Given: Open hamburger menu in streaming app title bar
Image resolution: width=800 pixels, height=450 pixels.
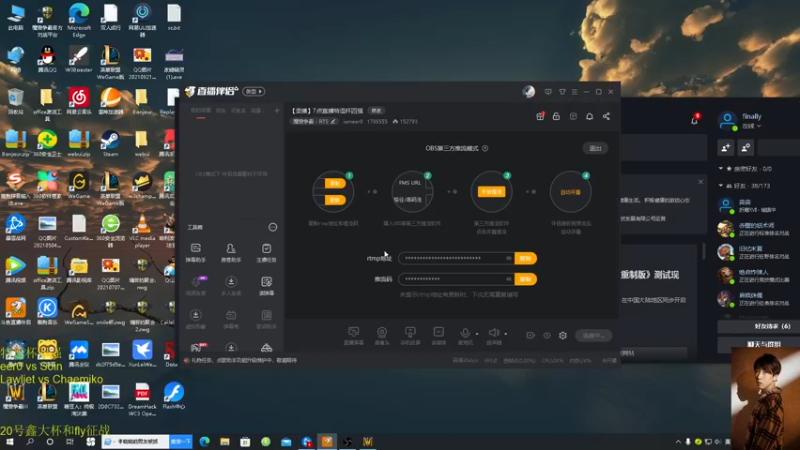Looking at the screenshot, I should [x=574, y=92].
